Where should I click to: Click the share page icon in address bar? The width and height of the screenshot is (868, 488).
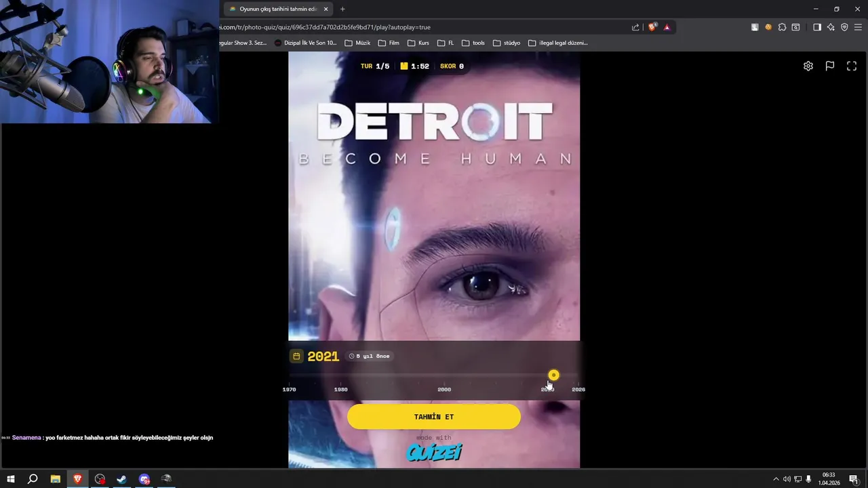tap(635, 27)
